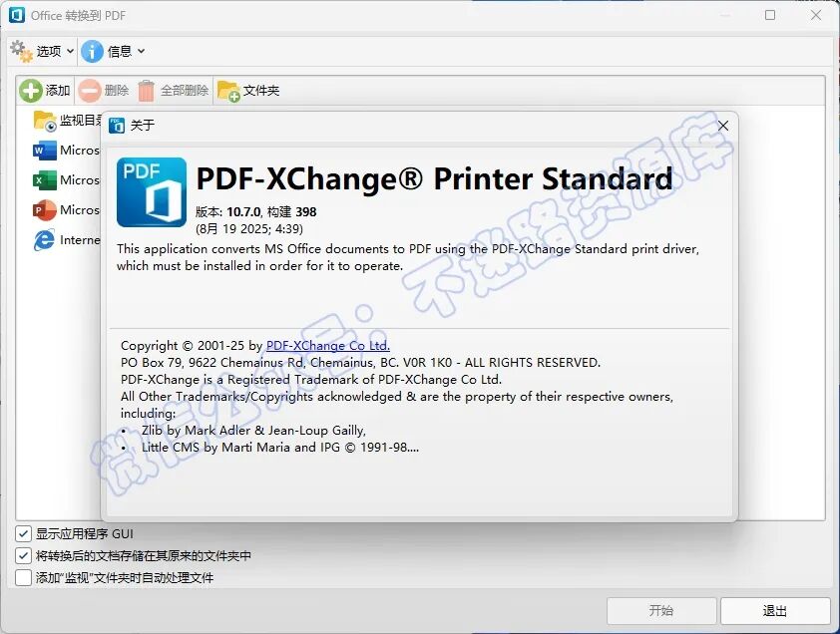Select the Internet Explorer entry icon
Image resolution: width=840 pixels, height=634 pixels.
point(45,240)
